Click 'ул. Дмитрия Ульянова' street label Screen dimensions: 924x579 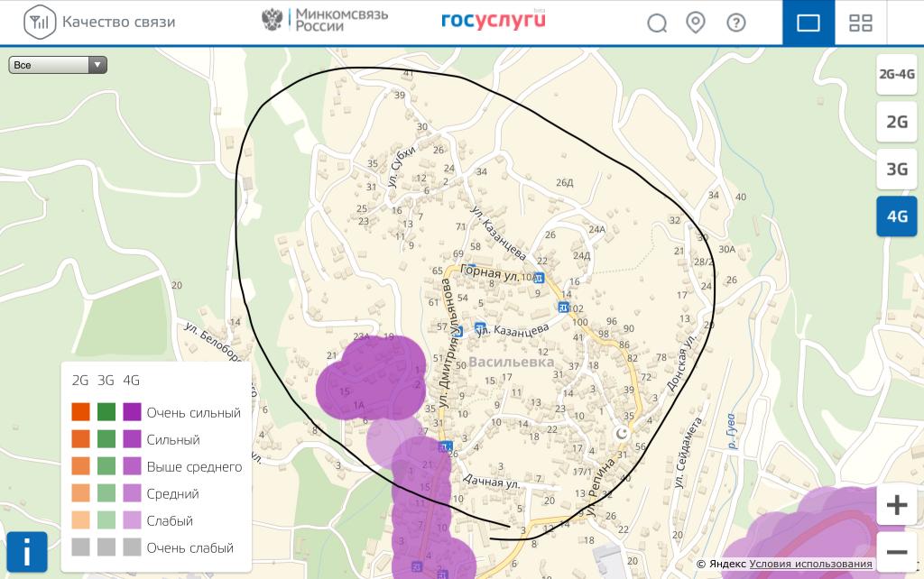pos(449,344)
